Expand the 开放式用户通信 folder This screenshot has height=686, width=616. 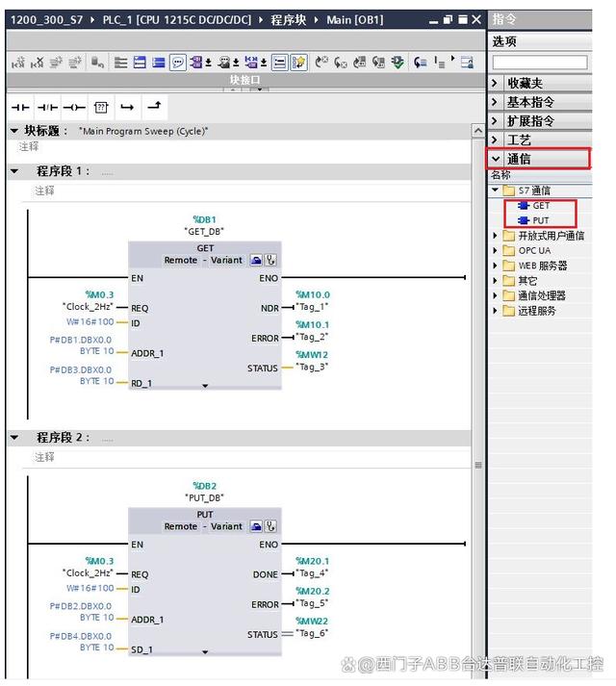[495, 236]
